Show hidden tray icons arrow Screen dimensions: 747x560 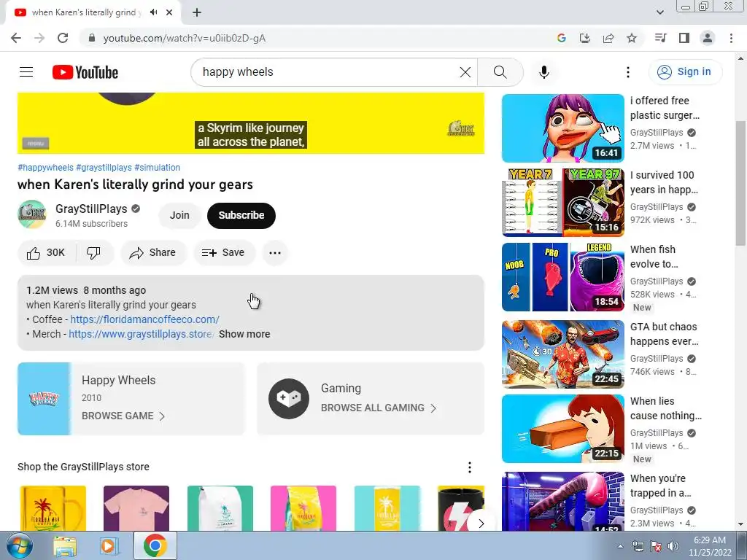[x=620, y=546]
